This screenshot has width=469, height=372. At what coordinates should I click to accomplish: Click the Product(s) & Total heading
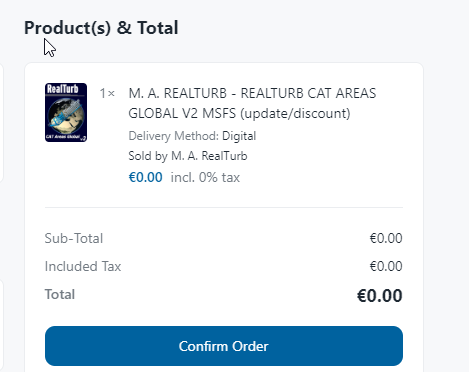click(x=101, y=28)
